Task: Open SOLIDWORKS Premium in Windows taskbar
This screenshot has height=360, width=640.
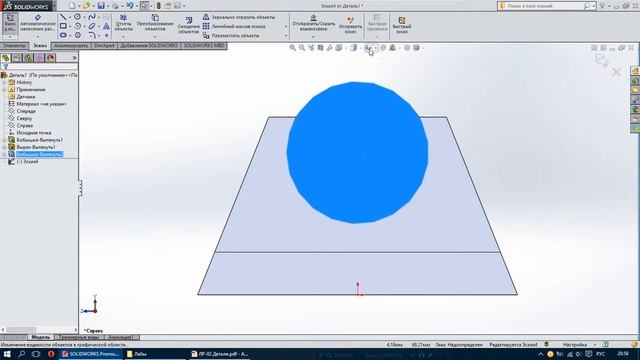Action: pyautogui.click(x=90, y=354)
